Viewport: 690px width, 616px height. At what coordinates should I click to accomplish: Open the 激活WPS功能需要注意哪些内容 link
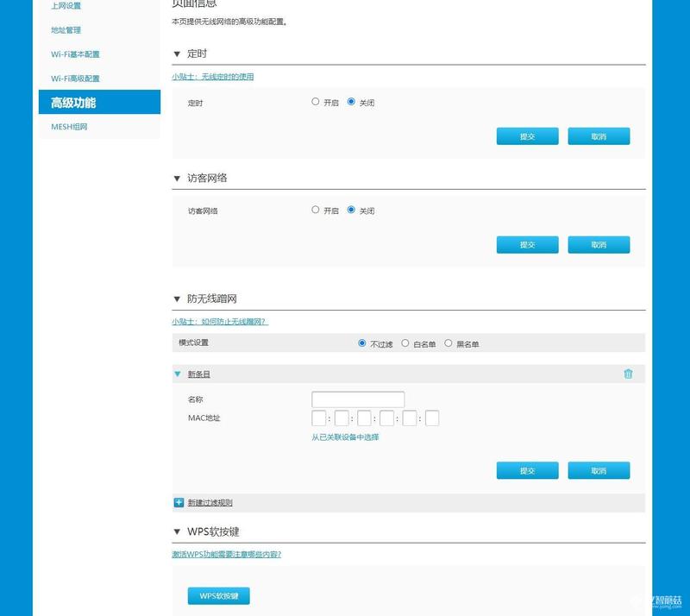point(226,554)
